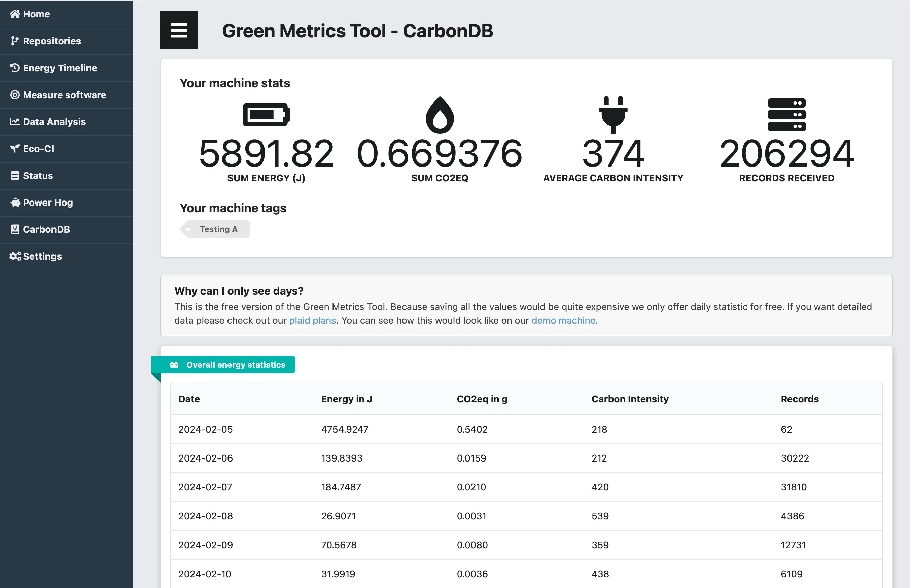Open Data Analysis in the sidebar

(x=66, y=122)
